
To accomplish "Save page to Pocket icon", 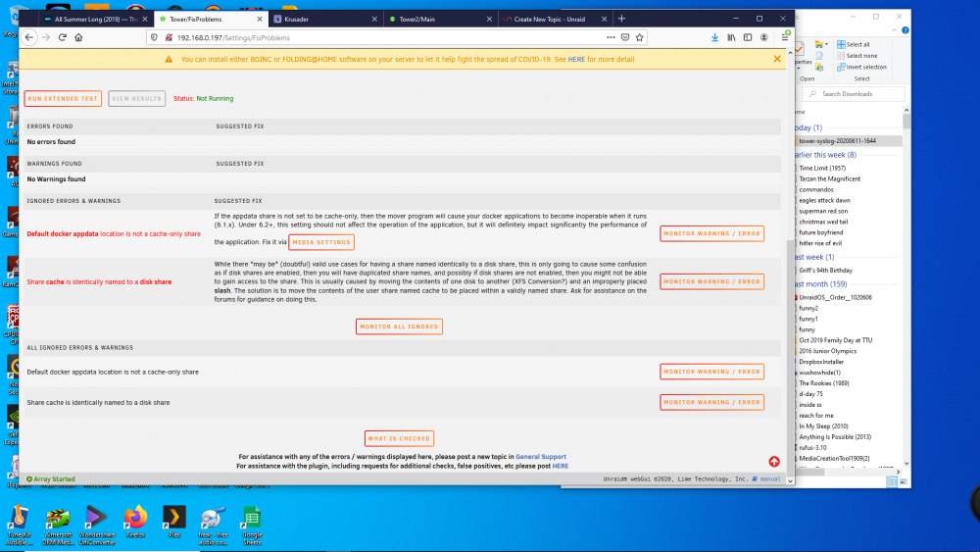I will [625, 37].
